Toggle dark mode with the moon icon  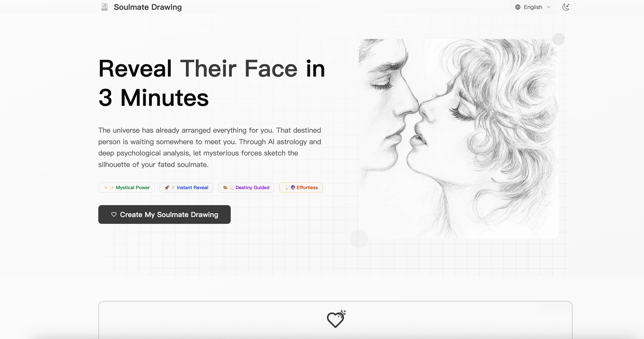[x=566, y=7]
